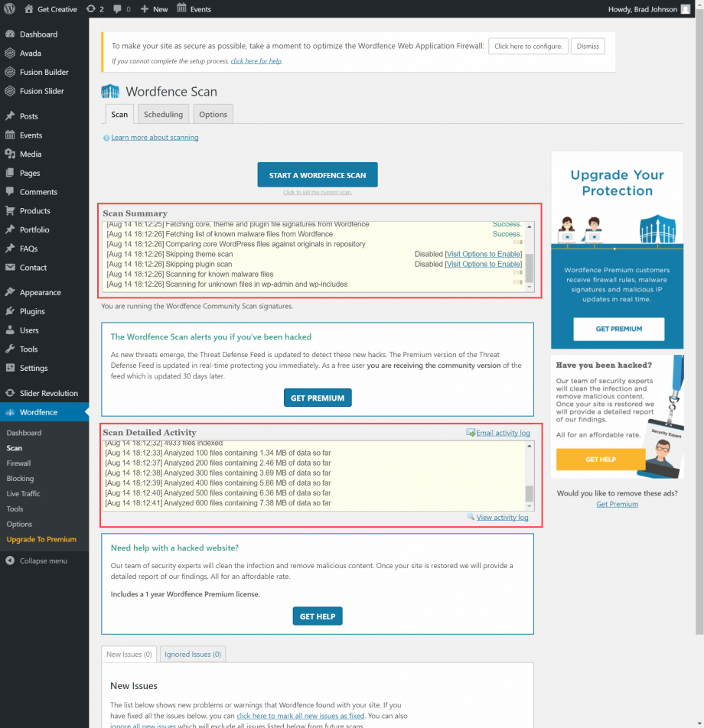Image resolution: width=704 pixels, height=728 pixels.
Task: Click the Wordfence Scan page header icon
Action: tap(109, 91)
